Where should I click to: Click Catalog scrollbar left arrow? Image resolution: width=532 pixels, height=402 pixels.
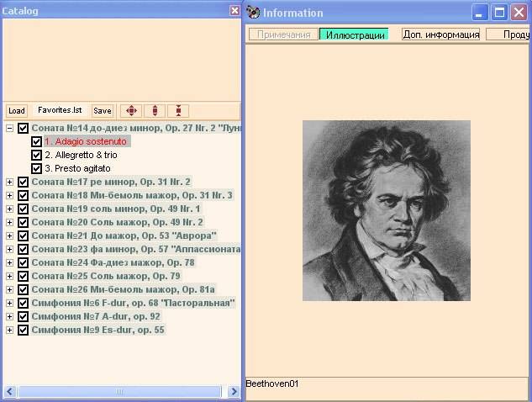click(9, 391)
